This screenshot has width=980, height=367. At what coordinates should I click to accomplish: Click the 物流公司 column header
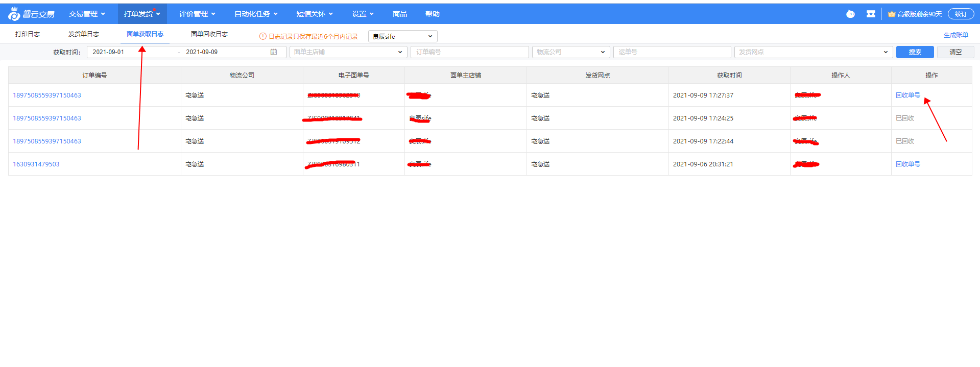(x=242, y=76)
